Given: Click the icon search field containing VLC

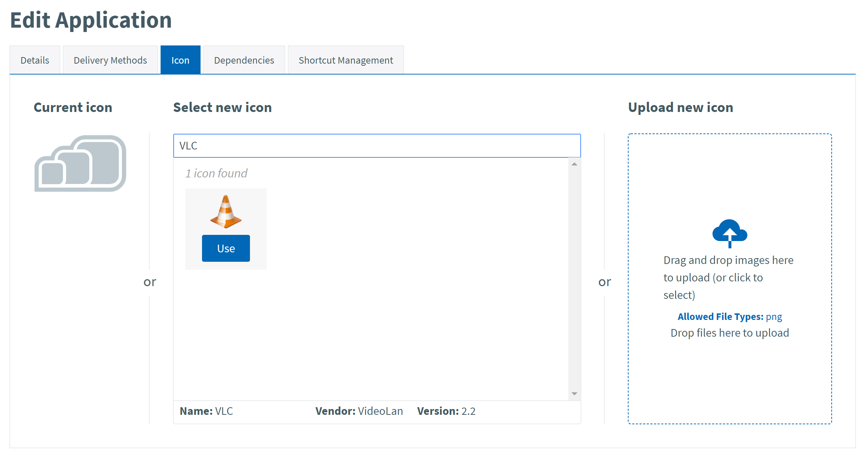Looking at the screenshot, I should (x=377, y=145).
